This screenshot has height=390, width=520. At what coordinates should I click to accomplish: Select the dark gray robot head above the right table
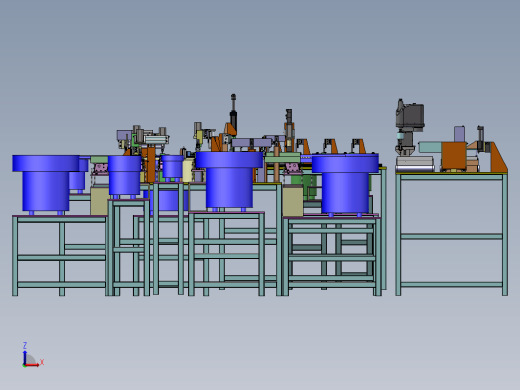point(410,115)
